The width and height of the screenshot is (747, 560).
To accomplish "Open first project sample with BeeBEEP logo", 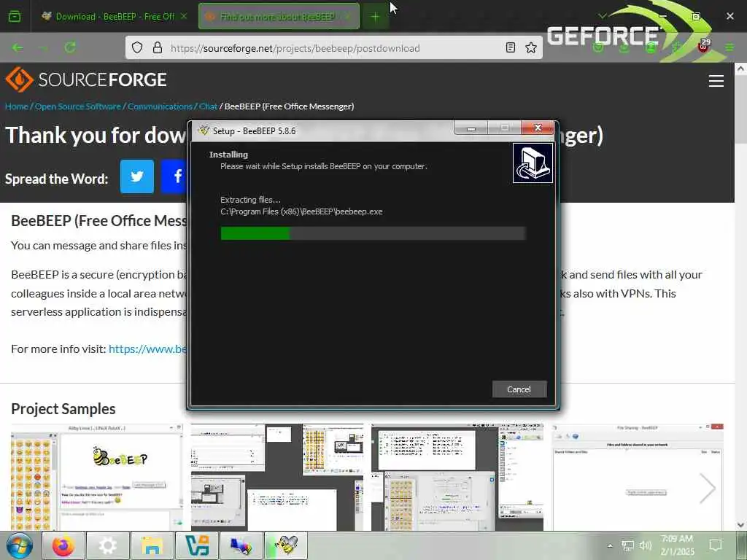I will 97,477.
